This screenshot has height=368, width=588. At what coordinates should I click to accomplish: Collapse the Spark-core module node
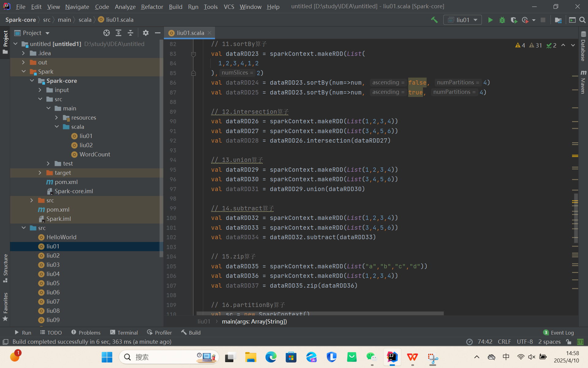[x=32, y=81]
